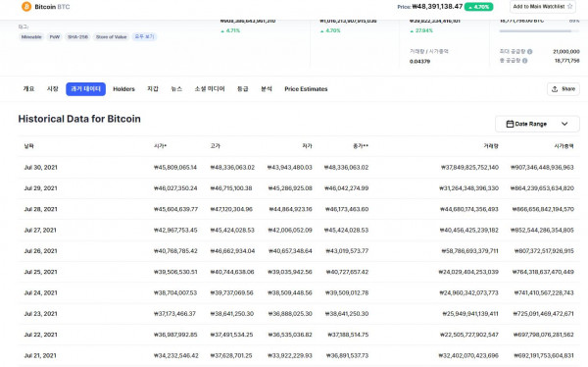Click the header price ₩48,391,138.47
Screen dimensions: 588x367
[437, 7]
